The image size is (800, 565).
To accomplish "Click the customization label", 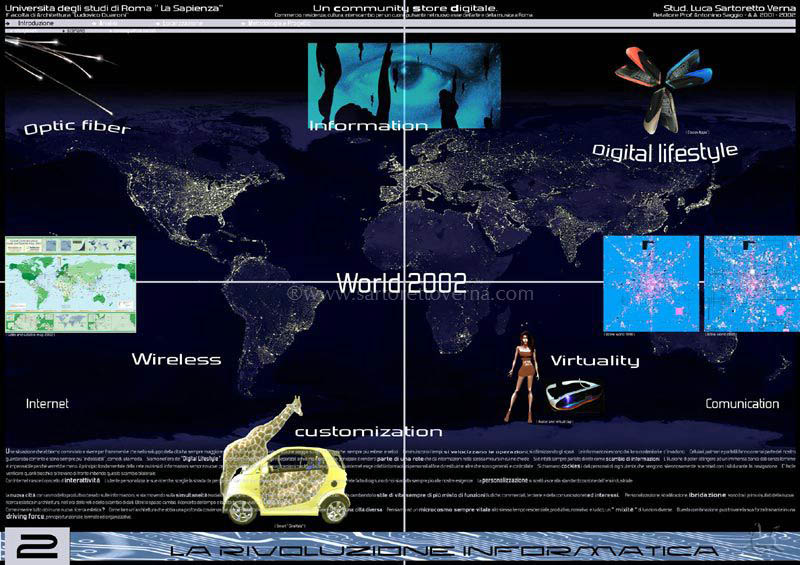I will [x=368, y=432].
